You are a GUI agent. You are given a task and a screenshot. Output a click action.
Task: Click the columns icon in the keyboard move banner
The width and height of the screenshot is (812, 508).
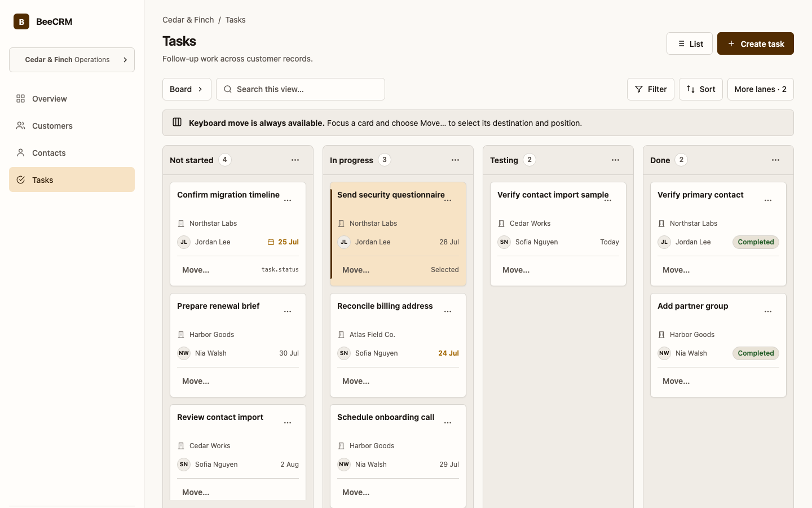coord(177,122)
